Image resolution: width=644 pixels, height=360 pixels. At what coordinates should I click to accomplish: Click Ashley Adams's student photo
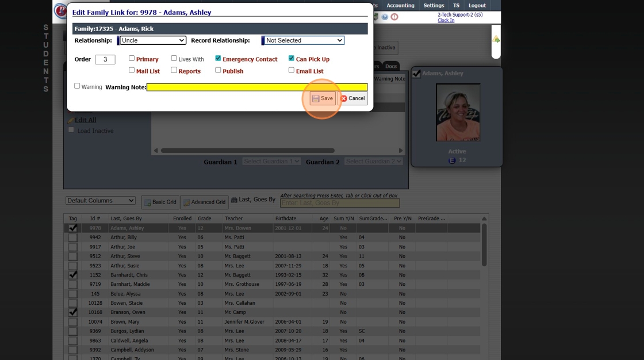click(458, 113)
